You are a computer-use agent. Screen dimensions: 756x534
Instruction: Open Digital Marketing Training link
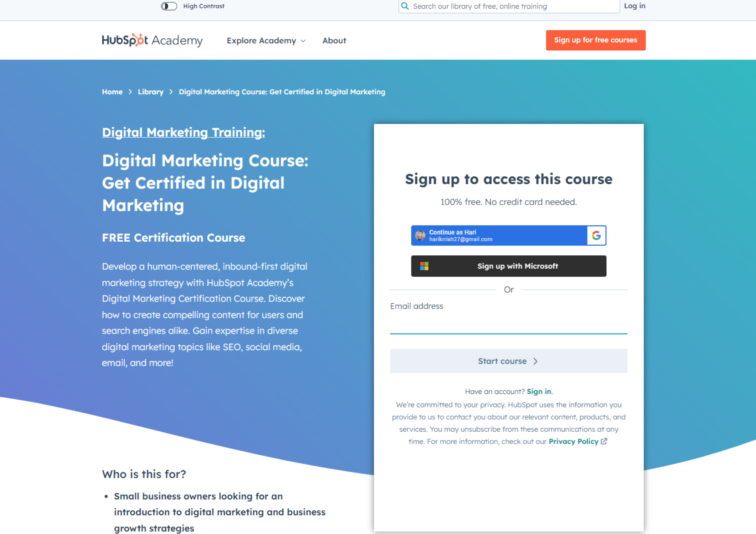point(183,132)
